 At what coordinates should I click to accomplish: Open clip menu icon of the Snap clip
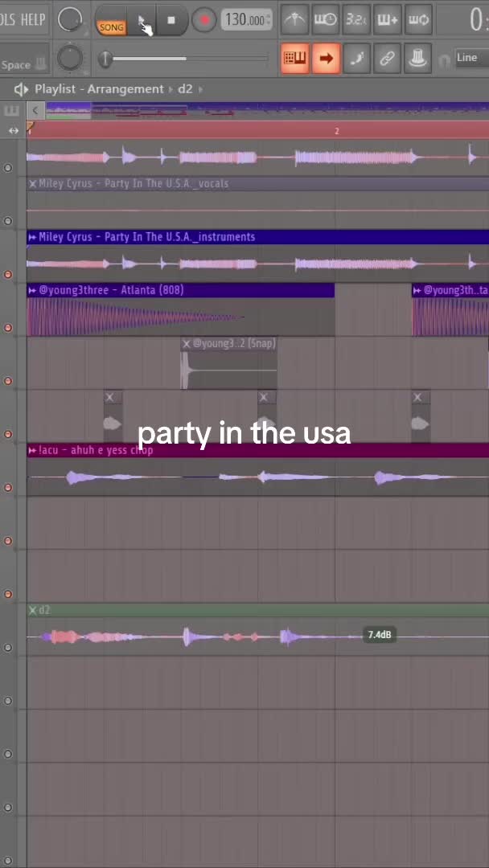[187, 344]
